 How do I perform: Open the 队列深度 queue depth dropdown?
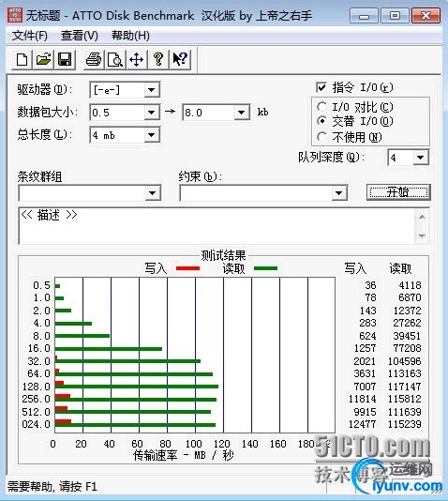(421, 158)
